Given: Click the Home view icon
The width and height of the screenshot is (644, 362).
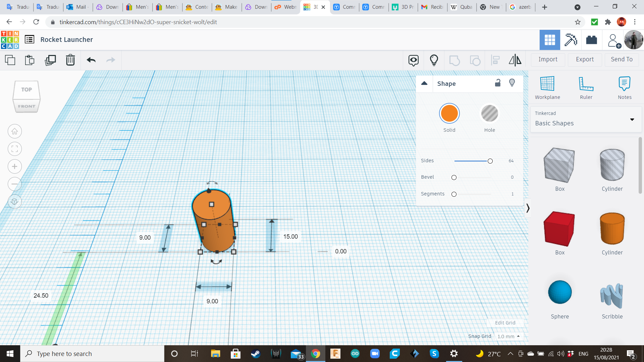Looking at the screenshot, I should click(15, 131).
